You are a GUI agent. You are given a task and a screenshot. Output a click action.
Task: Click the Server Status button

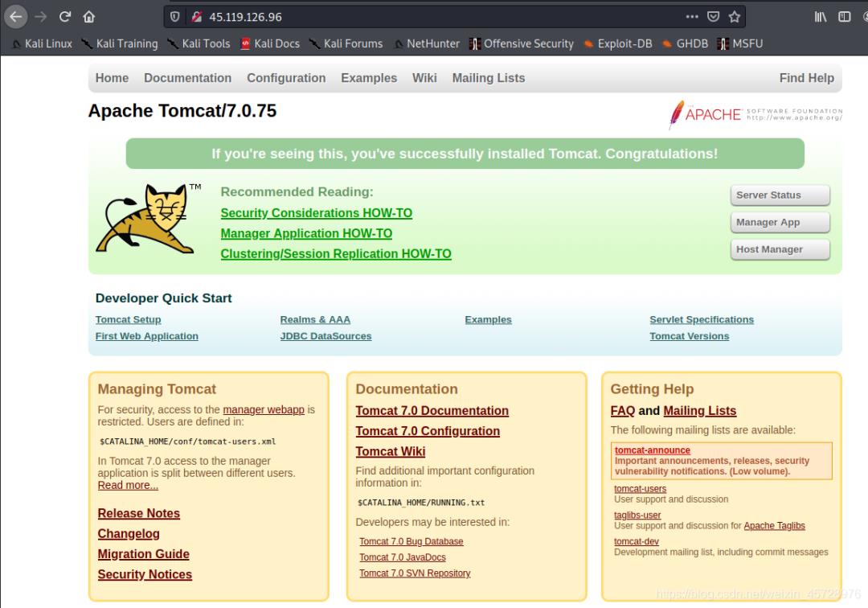tap(780, 195)
